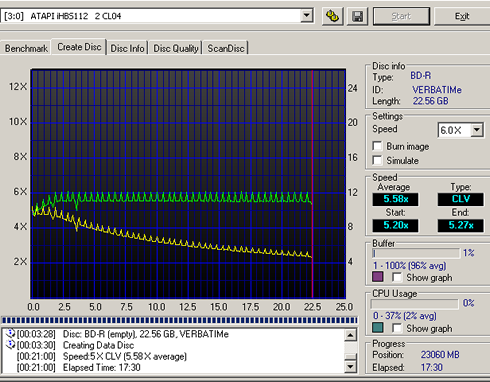The width and height of the screenshot is (490, 382).
Task: Click the teal CPU Usage color swatch
Action: (377, 328)
